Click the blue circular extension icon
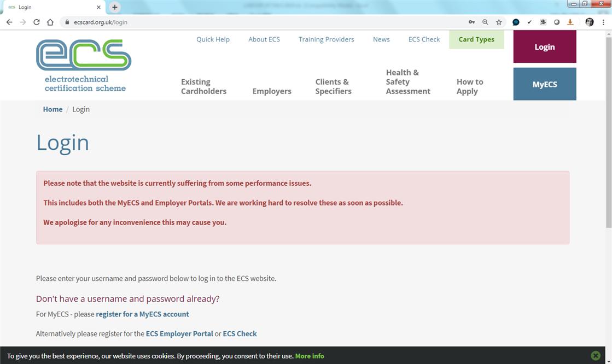This screenshot has width=612, height=364. [x=516, y=22]
